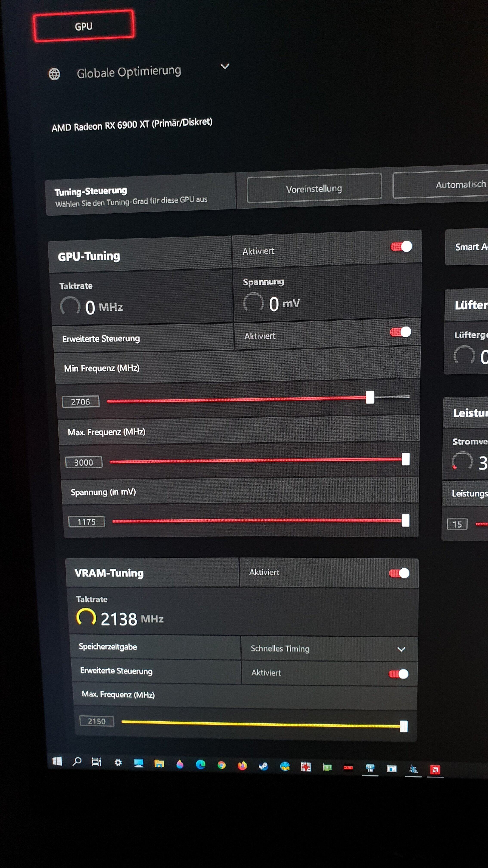Click the GPU Max. Frequenz slider handle
488x868 pixels.
pyautogui.click(x=406, y=459)
